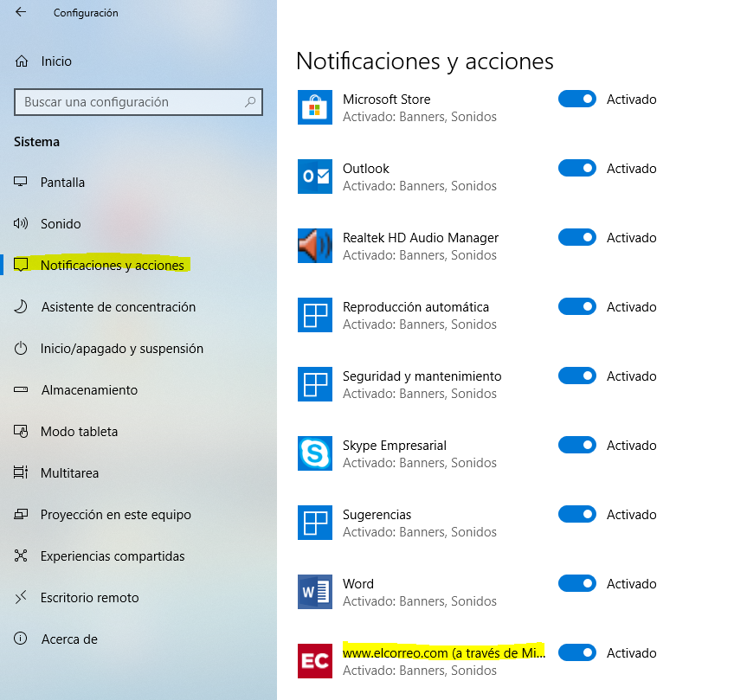Select Asistente de concentración in sidebar
This screenshot has height=700, width=747.
(x=119, y=307)
